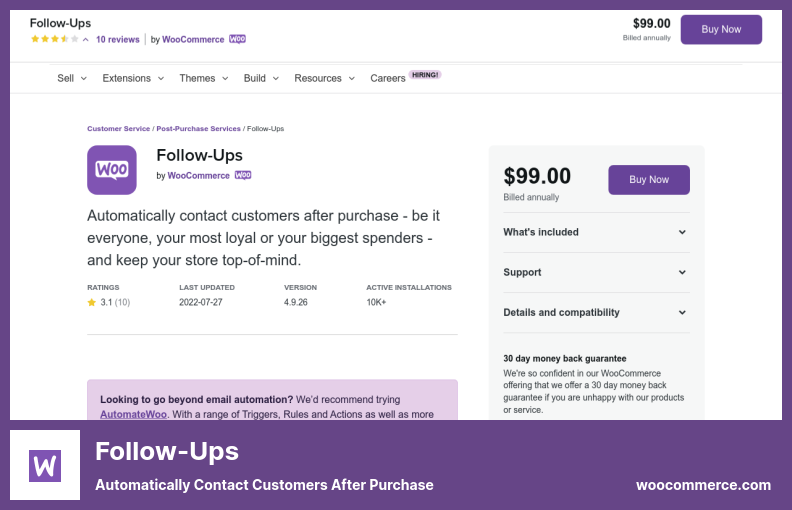Click the yellow star next to 3.1 rating
This screenshot has width=792, height=510.
point(92,301)
